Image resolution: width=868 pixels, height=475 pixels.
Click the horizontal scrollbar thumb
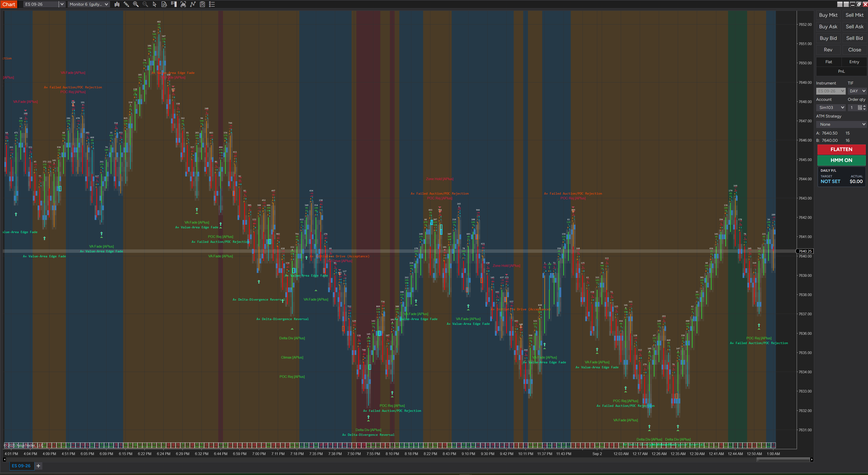(x=783, y=460)
